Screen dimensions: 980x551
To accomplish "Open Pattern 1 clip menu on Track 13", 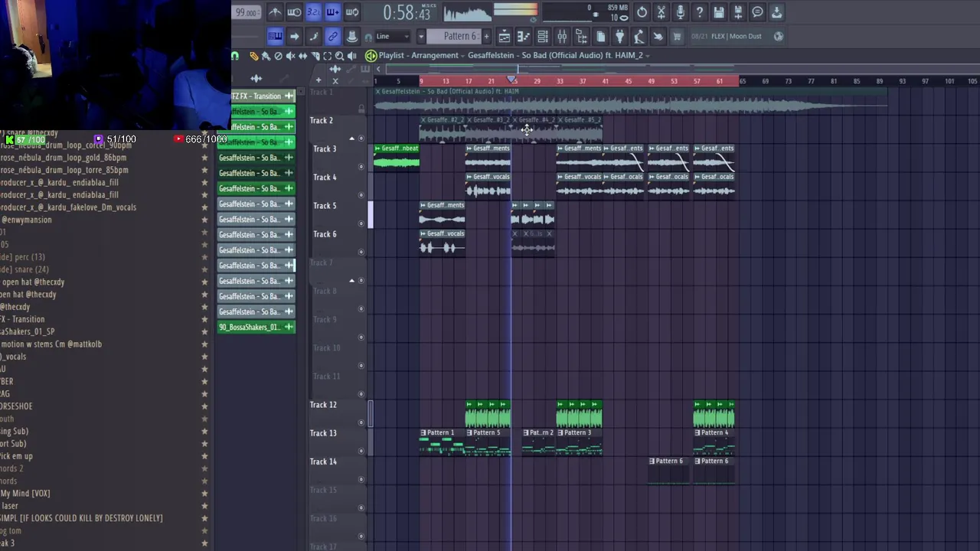I will coord(423,432).
